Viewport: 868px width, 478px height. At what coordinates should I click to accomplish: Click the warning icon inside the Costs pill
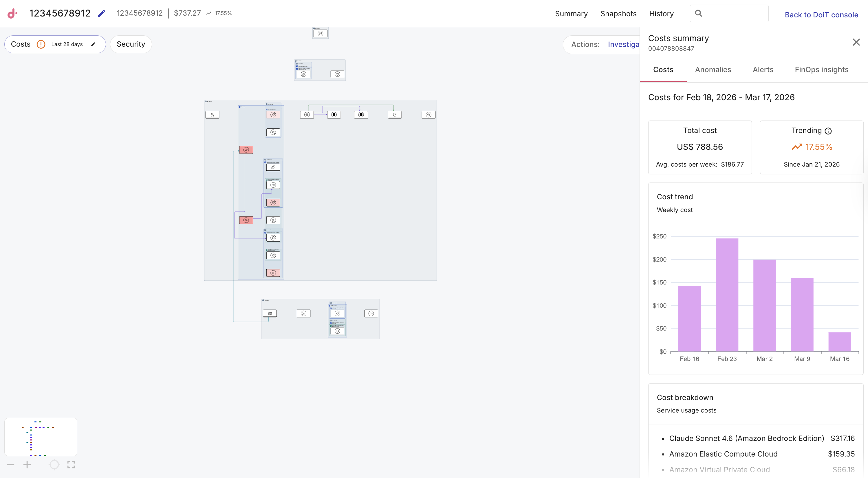(41, 44)
